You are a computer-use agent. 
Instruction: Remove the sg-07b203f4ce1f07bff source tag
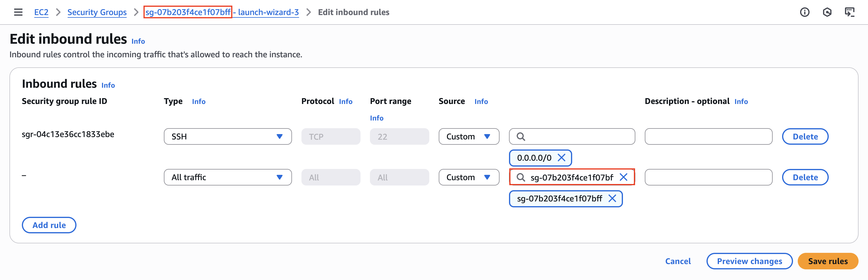[x=612, y=198]
